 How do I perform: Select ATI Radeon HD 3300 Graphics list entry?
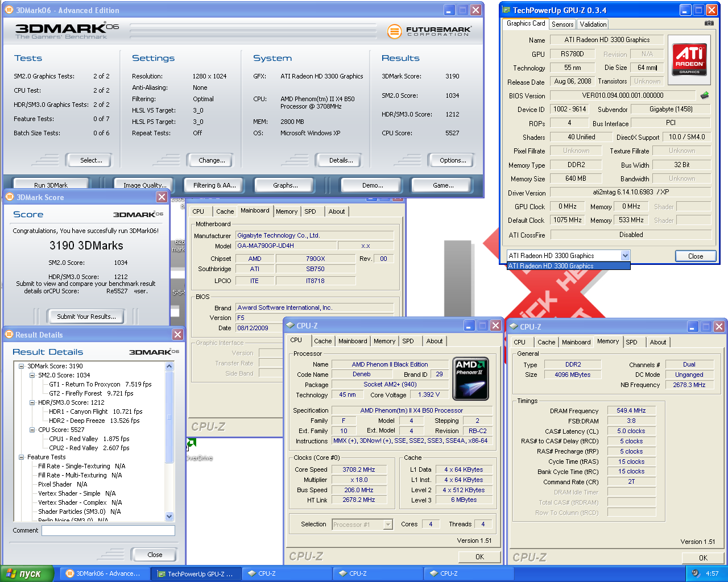(569, 266)
